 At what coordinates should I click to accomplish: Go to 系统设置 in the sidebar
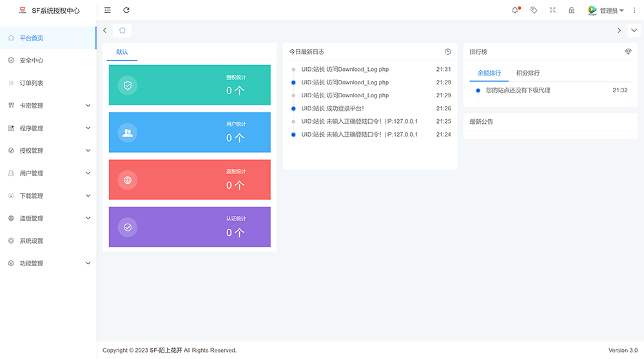click(48, 240)
